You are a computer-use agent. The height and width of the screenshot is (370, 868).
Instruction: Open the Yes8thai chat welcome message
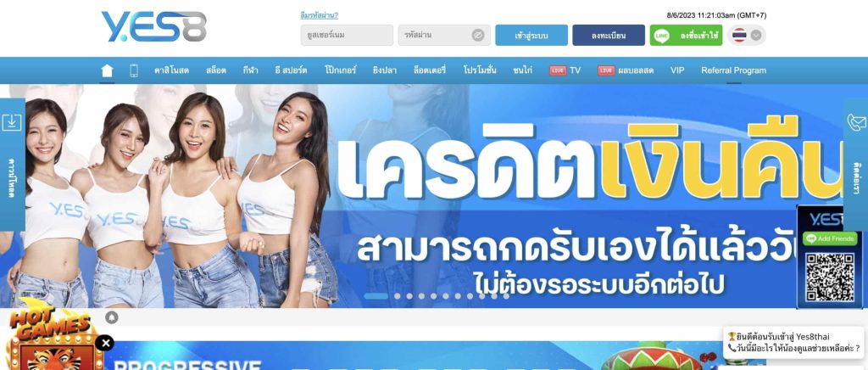point(793,342)
